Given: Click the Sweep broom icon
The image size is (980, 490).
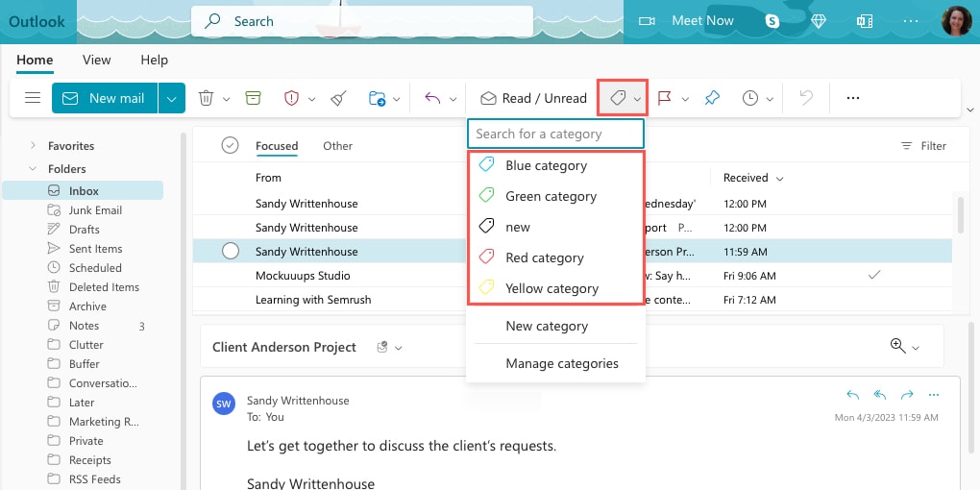Looking at the screenshot, I should (x=338, y=98).
